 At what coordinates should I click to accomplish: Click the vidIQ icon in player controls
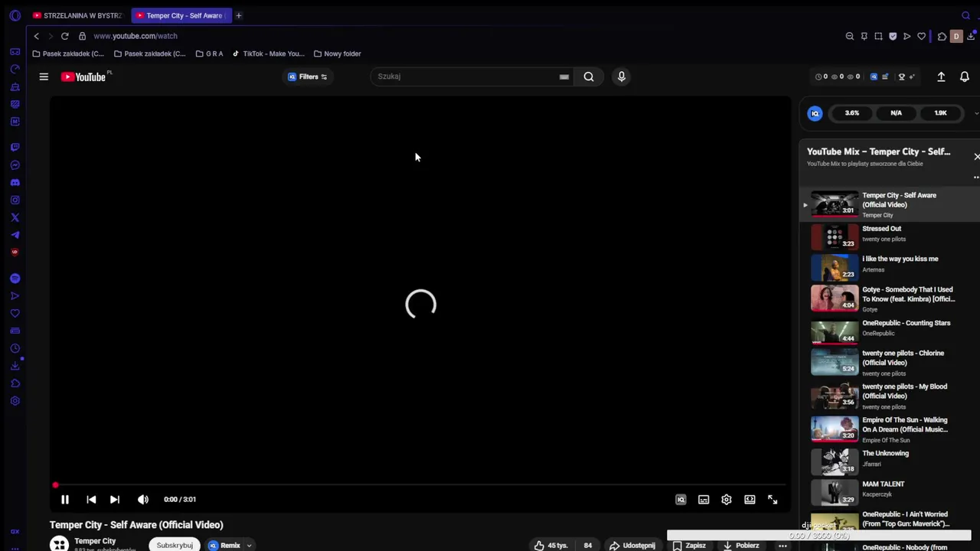(681, 500)
